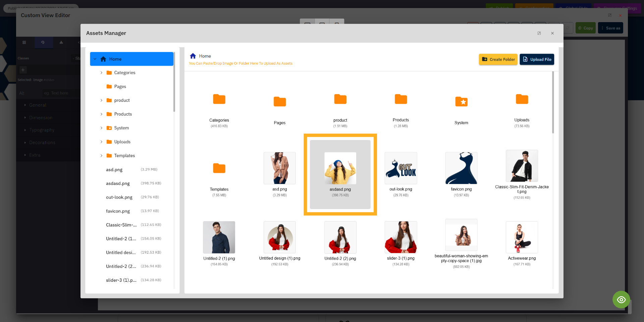Click the plus icon to add a class
The image size is (644, 322).
tap(23, 70)
